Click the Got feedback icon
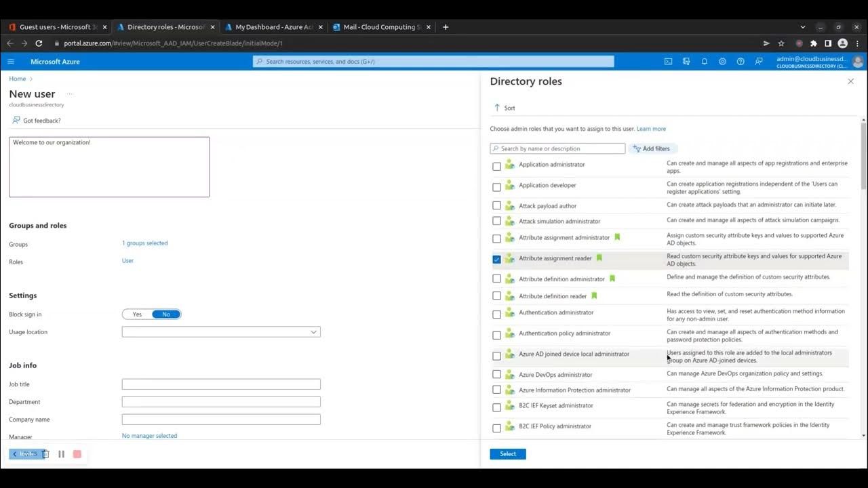The height and width of the screenshot is (488, 868). click(16, 120)
